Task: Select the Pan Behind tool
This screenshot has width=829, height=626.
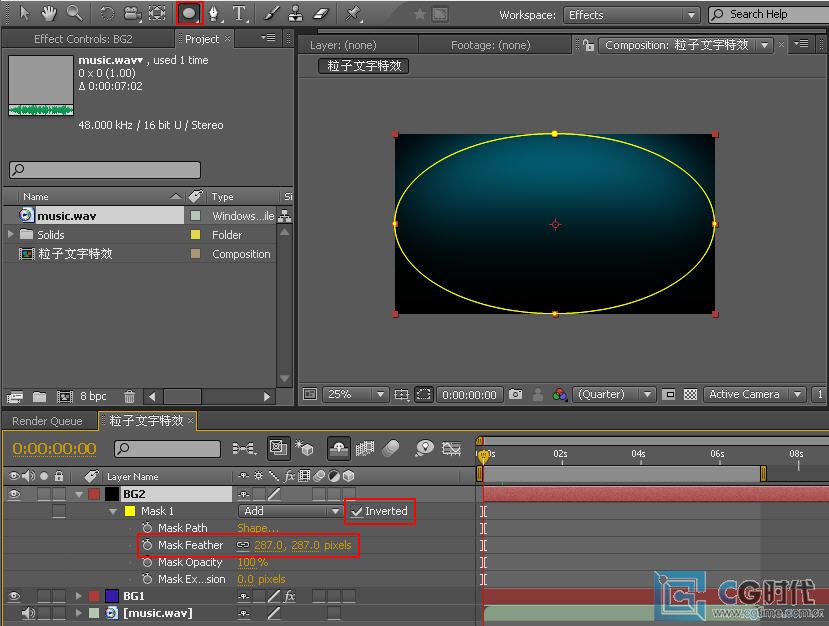Action: point(157,13)
